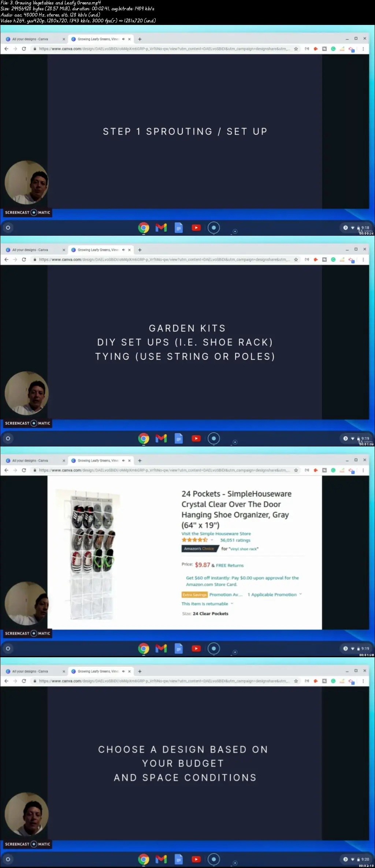Click the Grammarly extension icon in Step 1 Sprouting frame
Screen dimensions: 375x868
[333, 49]
